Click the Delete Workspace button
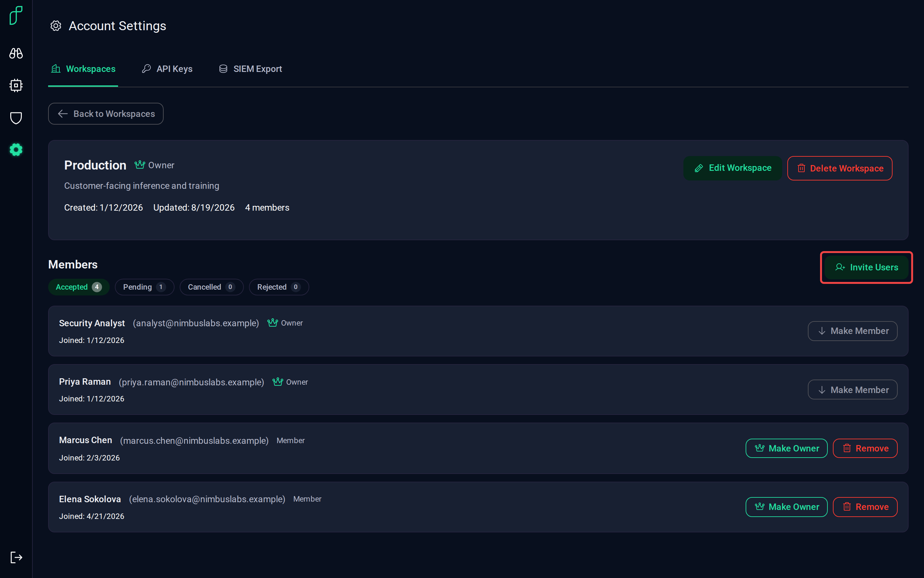Screen dimensions: 924x578 point(840,168)
